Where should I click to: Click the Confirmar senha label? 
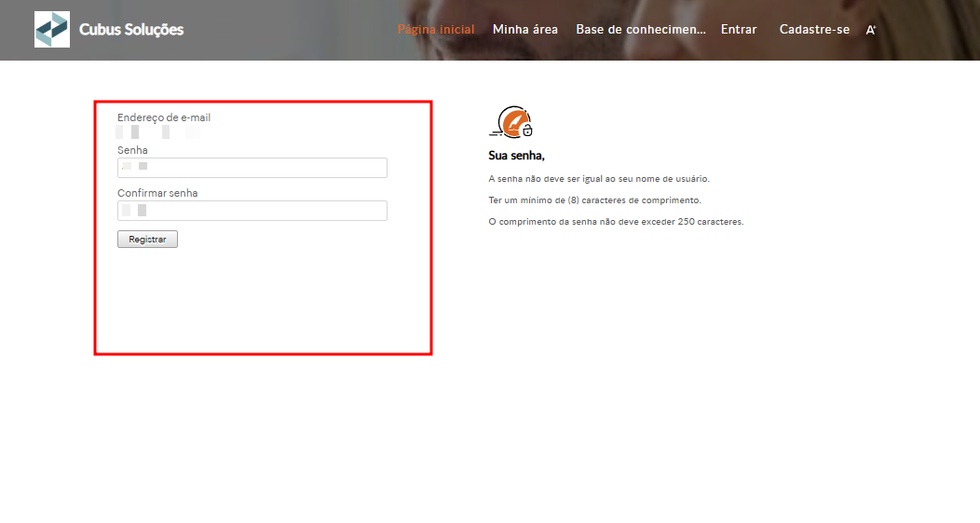coord(157,193)
